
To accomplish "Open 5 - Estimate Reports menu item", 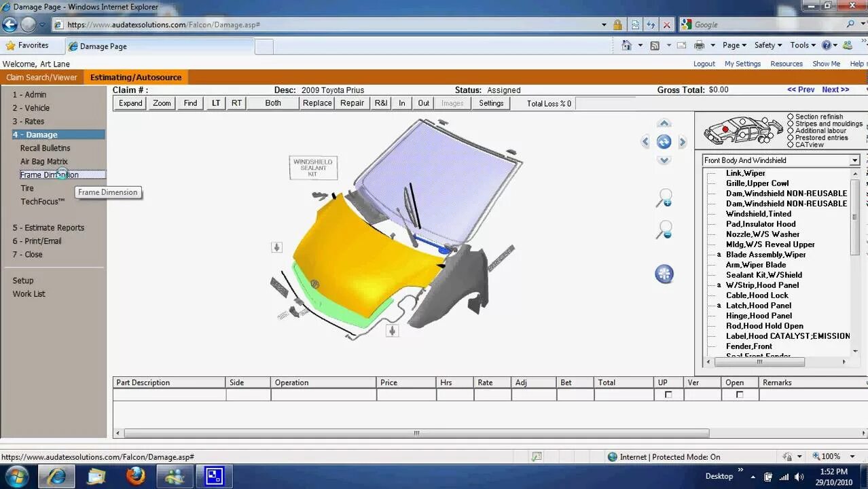I will tap(48, 228).
